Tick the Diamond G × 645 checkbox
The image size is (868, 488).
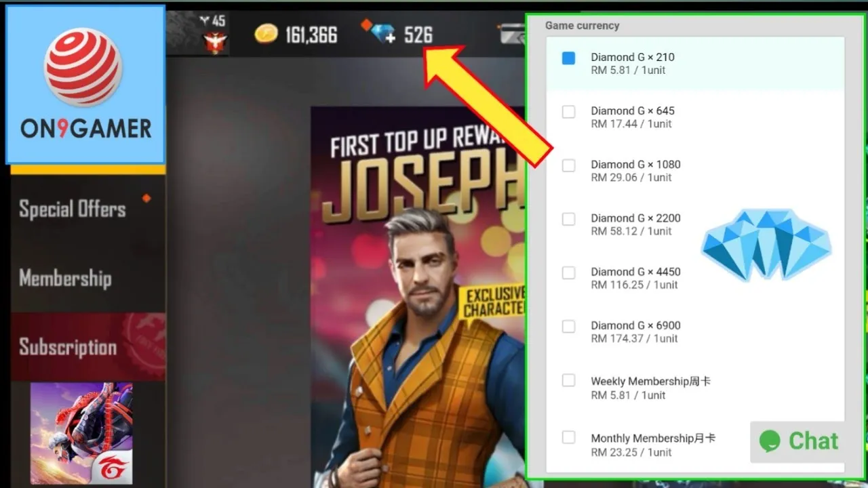click(568, 112)
